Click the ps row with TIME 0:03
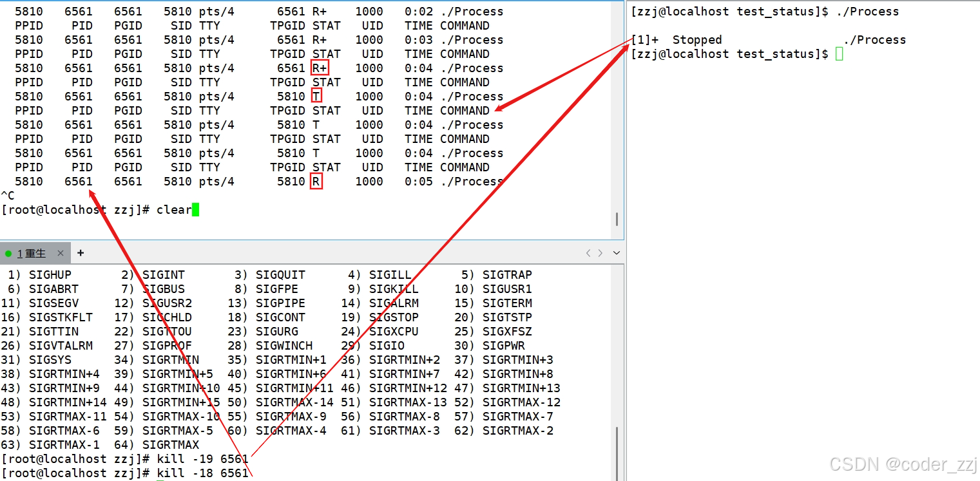980x481 pixels. pyautogui.click(x=259, y=40)
